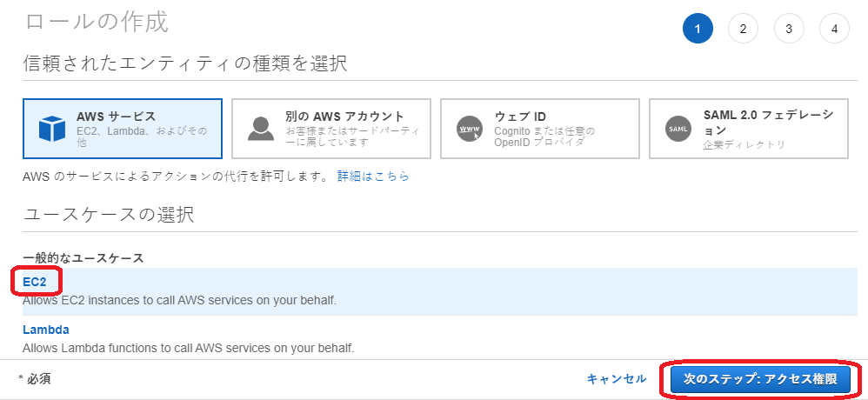Open the 詳細はこちら link

pos(373,177)
